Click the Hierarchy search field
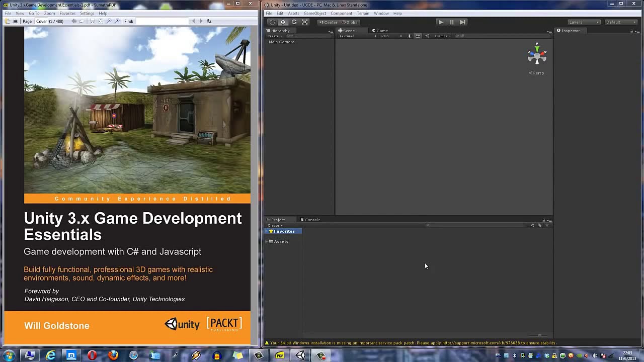 click(x=308, y=36)
